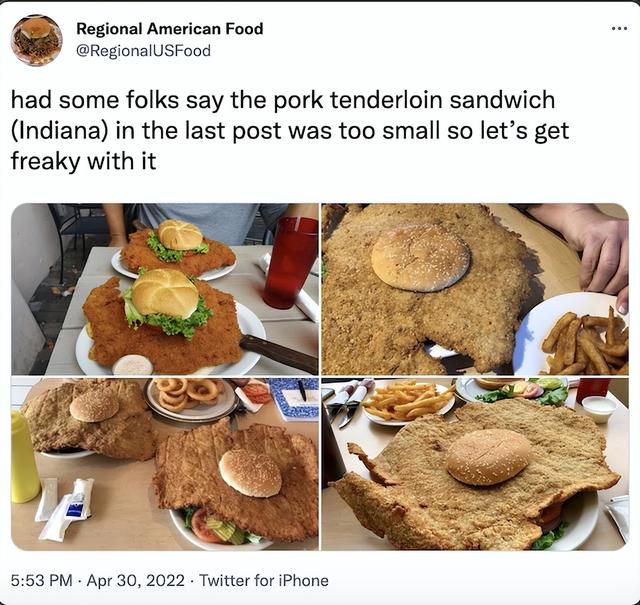640x605 pixels.
Task: Click the tweet text about pork tenderloin sandwich
Action: coord(289,131)
